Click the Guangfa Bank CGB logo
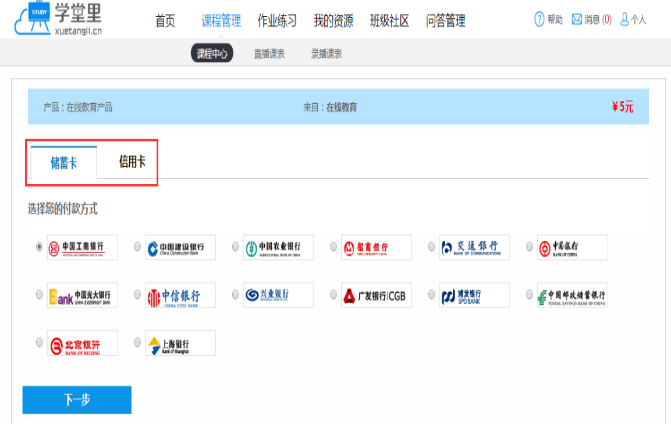Image resolution: width=671 pixels, height=425 pixels. tap(376, 295)
